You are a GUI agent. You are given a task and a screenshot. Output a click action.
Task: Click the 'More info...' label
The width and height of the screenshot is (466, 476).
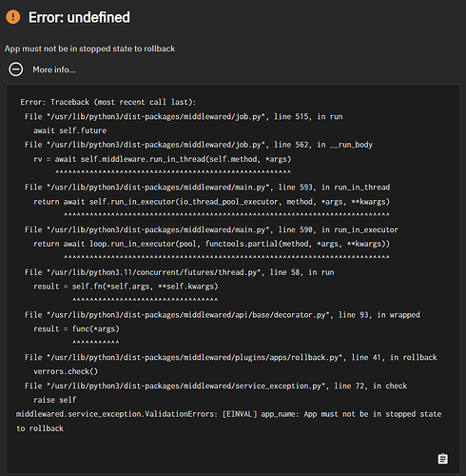(x=54, y=69)
